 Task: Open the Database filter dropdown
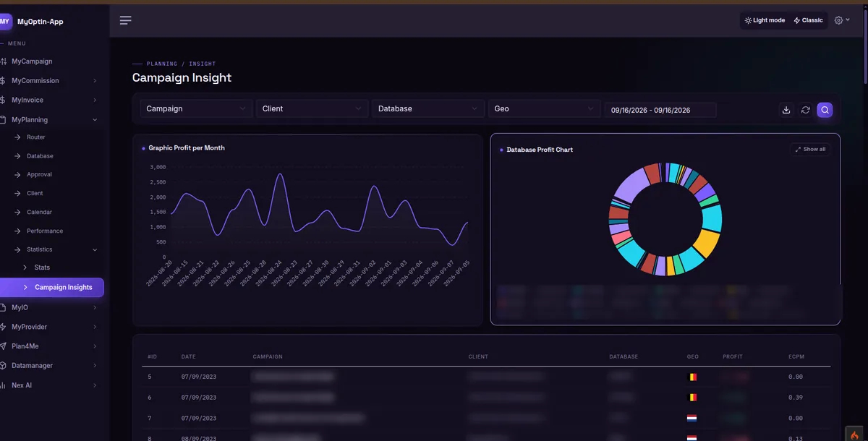click(x=428, y=108)
